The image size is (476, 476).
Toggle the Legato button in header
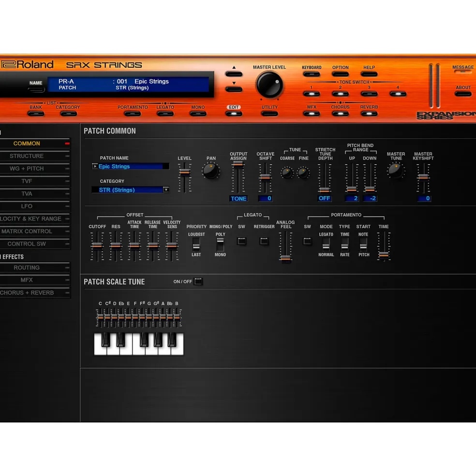point(165,114)
